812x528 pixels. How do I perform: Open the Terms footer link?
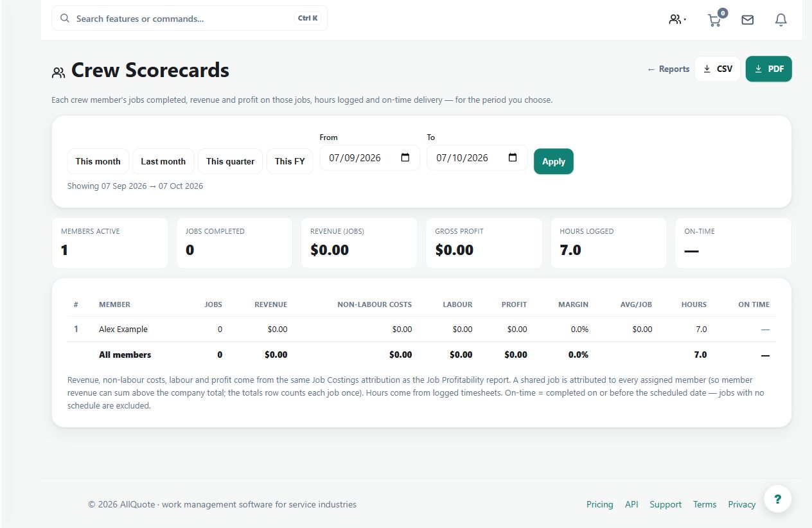705,504
